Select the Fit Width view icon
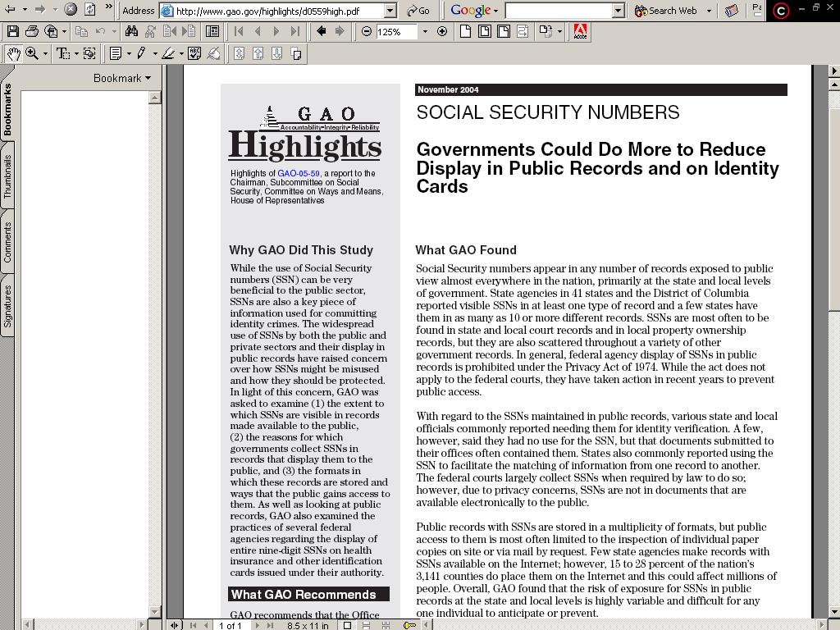Screen dimensions: 840x630 [x=504, y=32]
